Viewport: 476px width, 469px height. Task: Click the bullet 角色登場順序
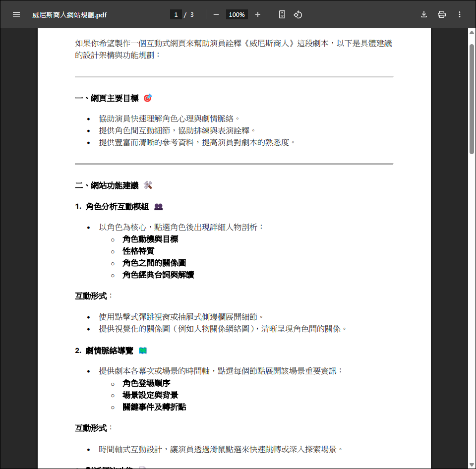(146, 383)
